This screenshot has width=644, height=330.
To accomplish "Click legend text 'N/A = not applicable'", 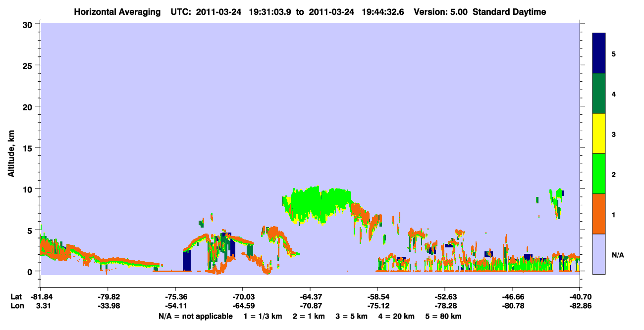I will (x=196, y=316).
